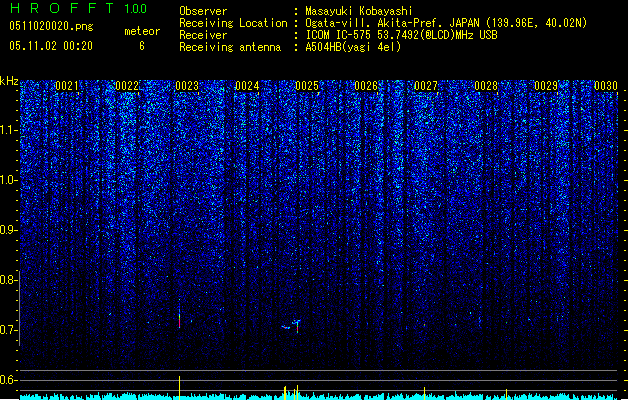Select observer name Masayuki Kobayashi

coord(359,11)
